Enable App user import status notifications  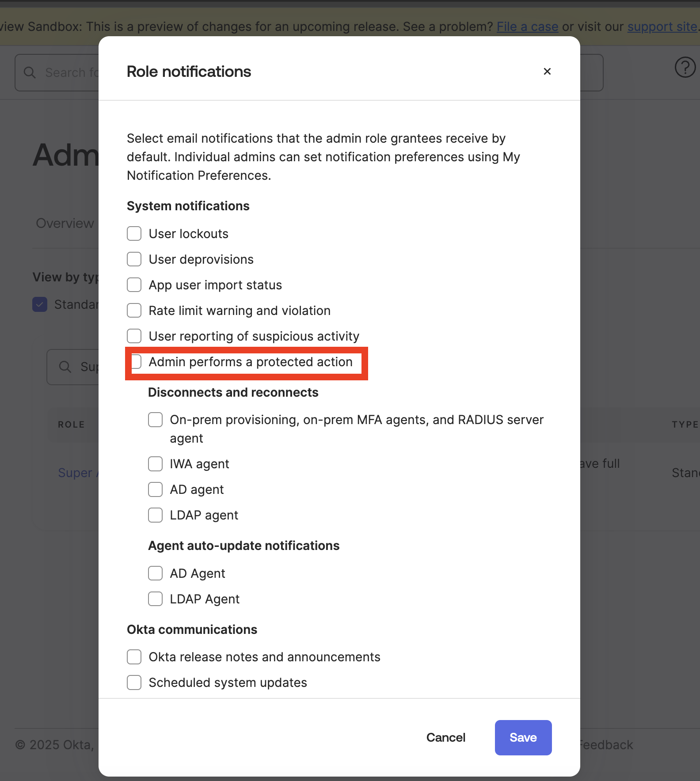[x=134, y=284]
